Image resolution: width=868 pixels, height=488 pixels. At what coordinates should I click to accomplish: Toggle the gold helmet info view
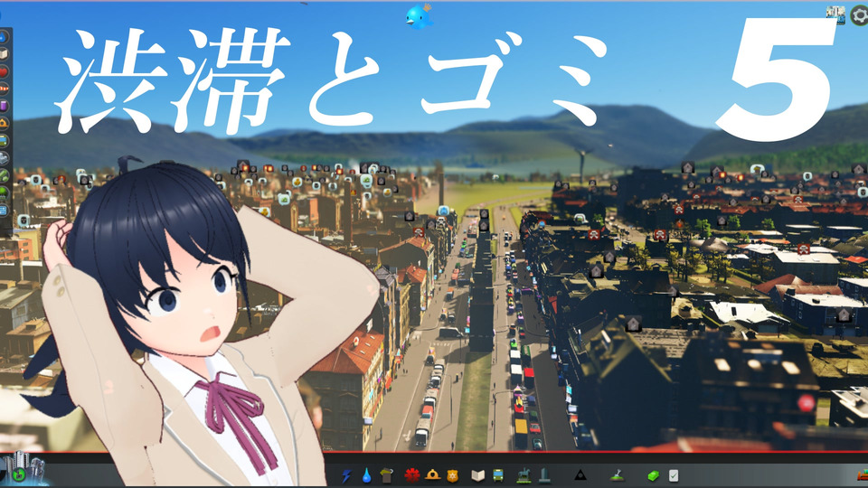click(4, 123)
